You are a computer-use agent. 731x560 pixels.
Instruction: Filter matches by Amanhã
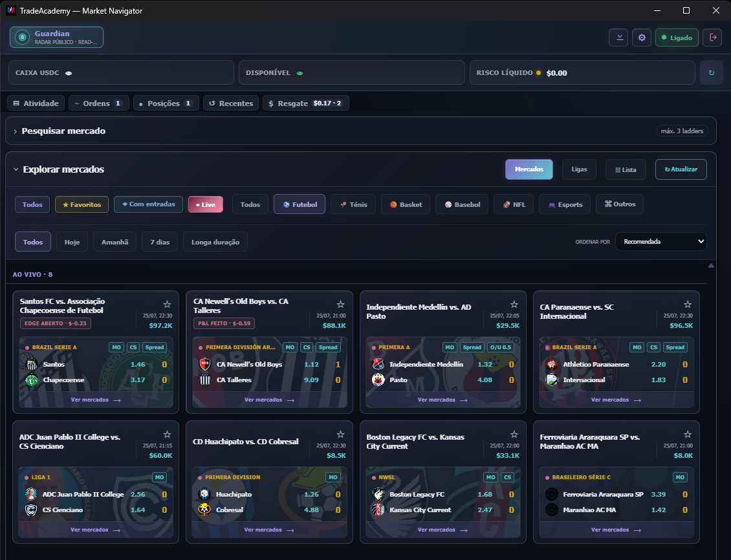[x=115, y=242]
